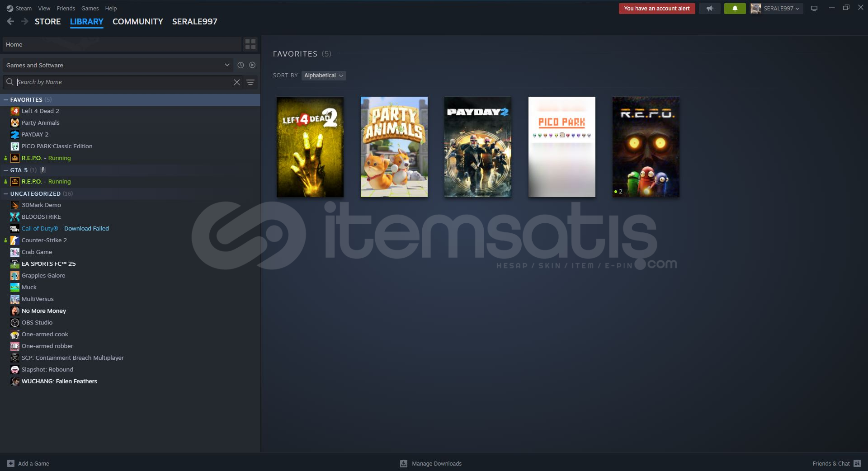This screenshot has height=471, width=868.
Task: Go back with the left arrow
Action: tap(10, 21)
